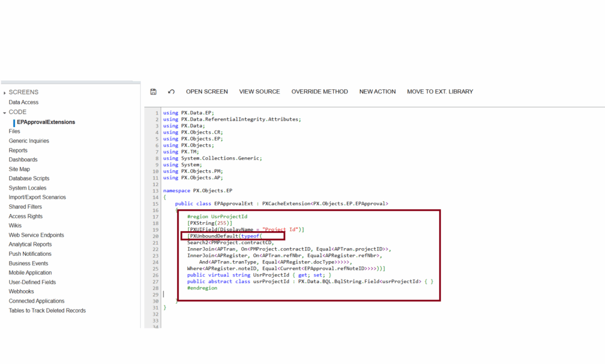The width and height of the screenshot is (605, 364).
Task: Select OVERRIDE METHOD toolbar command
Action: [320, 92]
